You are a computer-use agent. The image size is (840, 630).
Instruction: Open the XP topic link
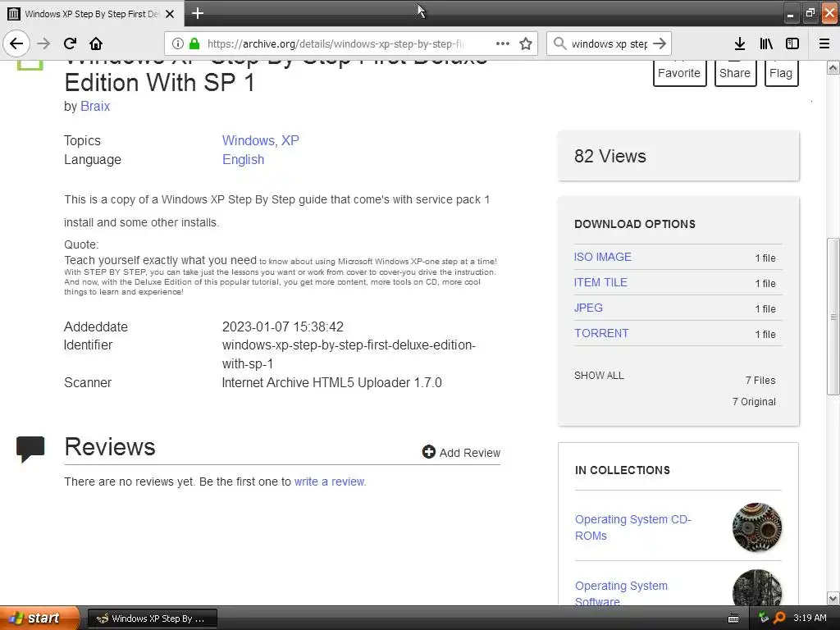[290, 140]
